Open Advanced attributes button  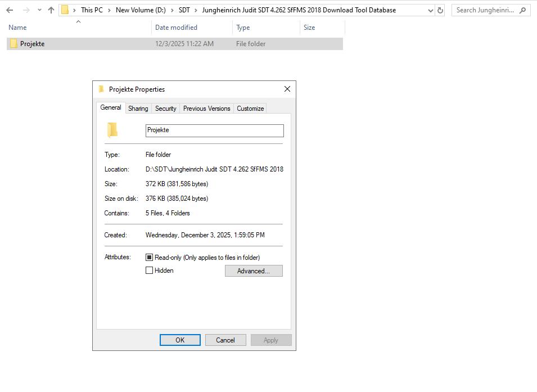(254, 271)
